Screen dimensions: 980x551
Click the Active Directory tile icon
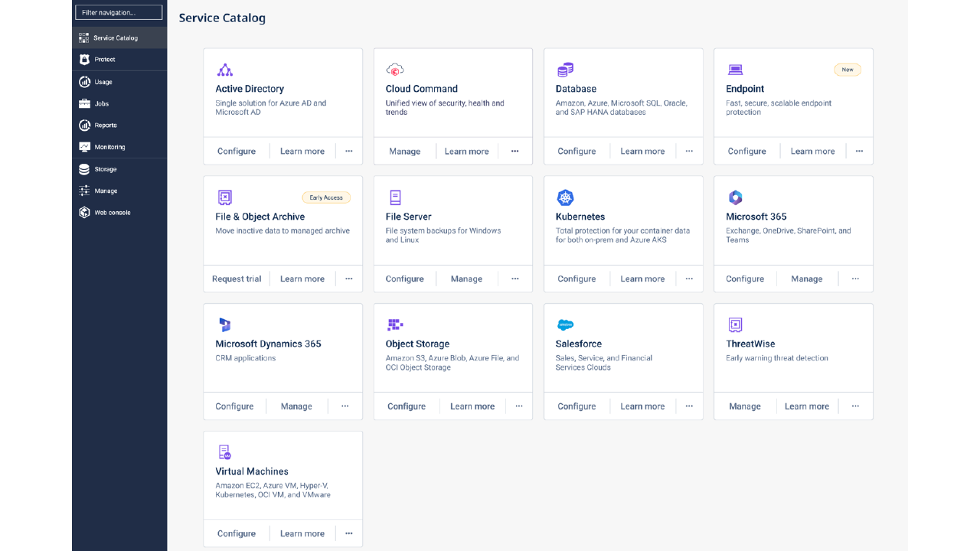pyautogui.click(x=224, y=70)
